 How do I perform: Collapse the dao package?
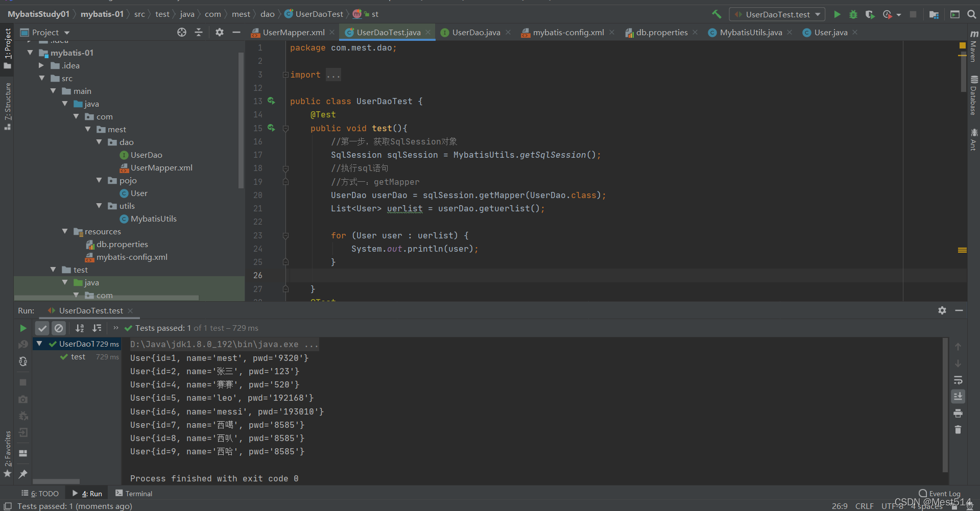(x=99, y=142)
